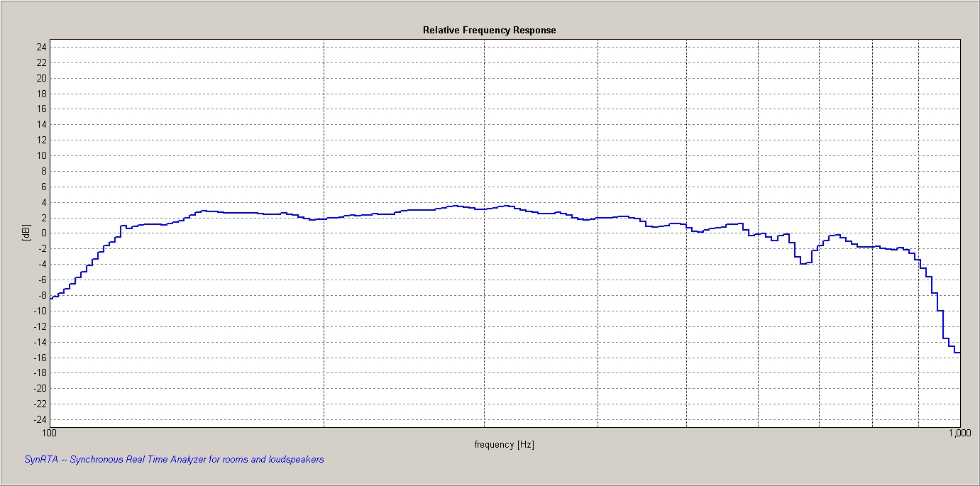Screen dimensions: 980x486
Task: Click the '-18' dB axis label
Action: [x=40, y=372]
